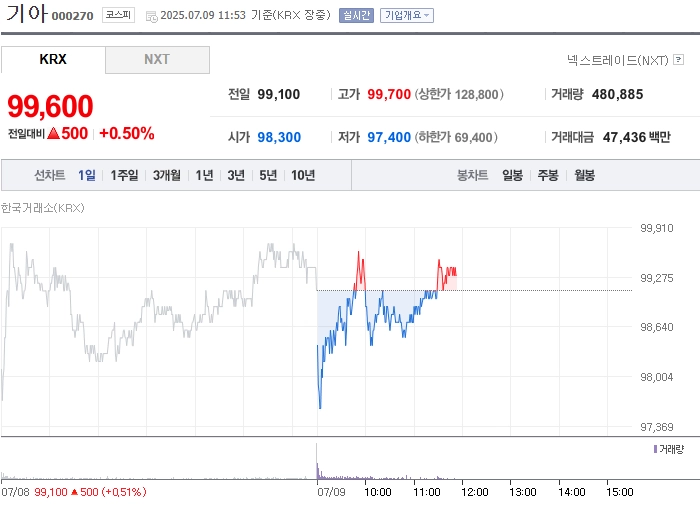This screenshot has height=515, width=700.
Task: Click the 99,910 y-axis label
Action: (657, 228)
